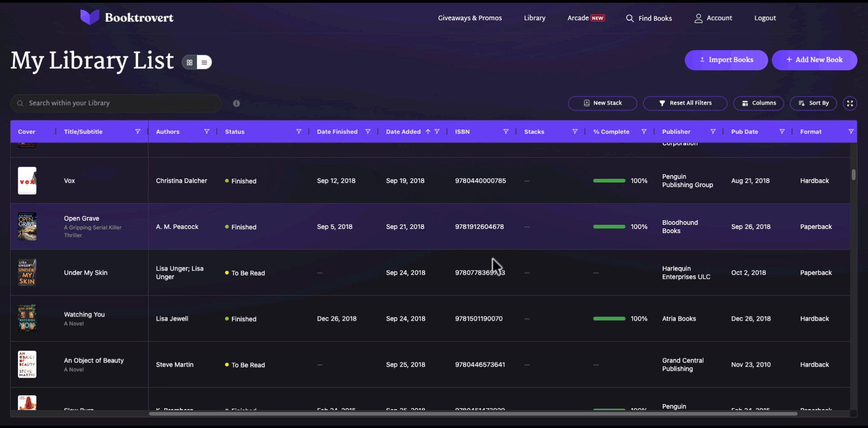Viewport: 868px width, 428px height.
Task: Click the Date Added ascending sort arrow
Action: point(428,132)
